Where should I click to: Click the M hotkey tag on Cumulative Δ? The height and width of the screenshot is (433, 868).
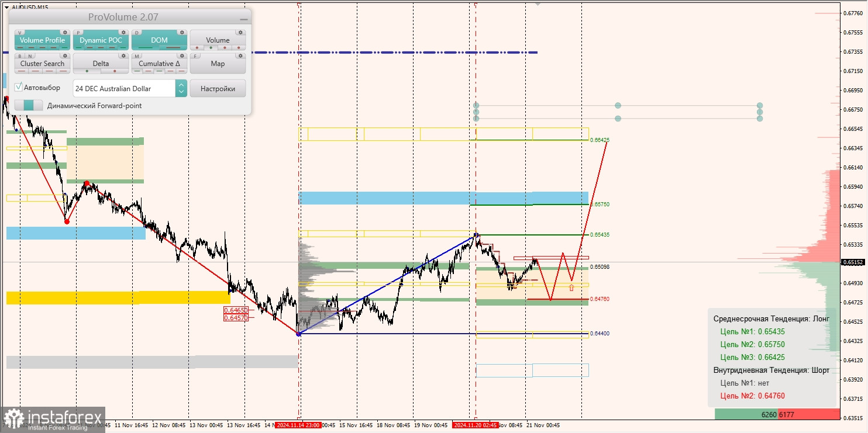[x=137, y=56]
